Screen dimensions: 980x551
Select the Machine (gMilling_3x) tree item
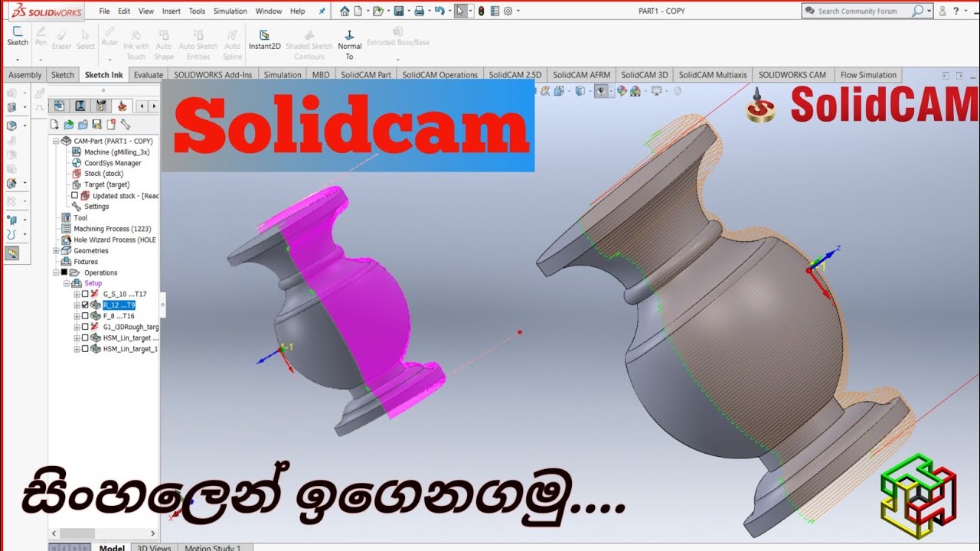[110, 152]
